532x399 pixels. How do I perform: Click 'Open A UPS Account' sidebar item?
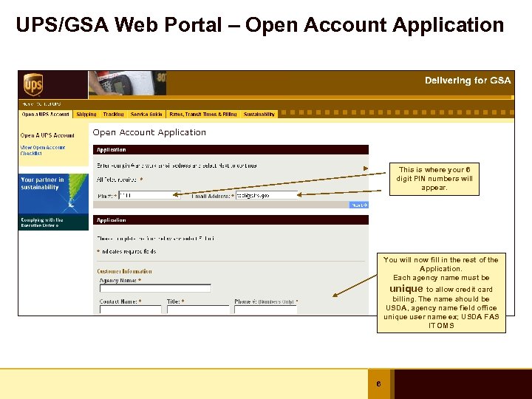47,135
